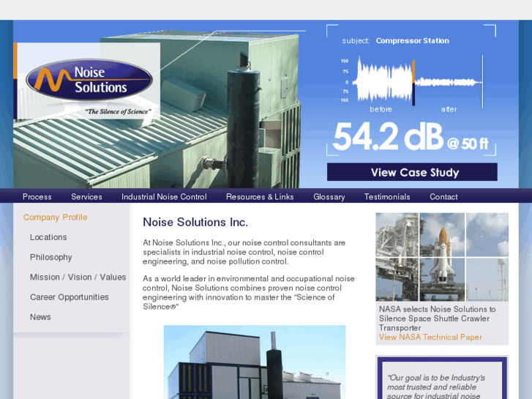Click the Compressor Station subject label
The width and height of the screenshot is (532, 399).
[x=412, y=41]
